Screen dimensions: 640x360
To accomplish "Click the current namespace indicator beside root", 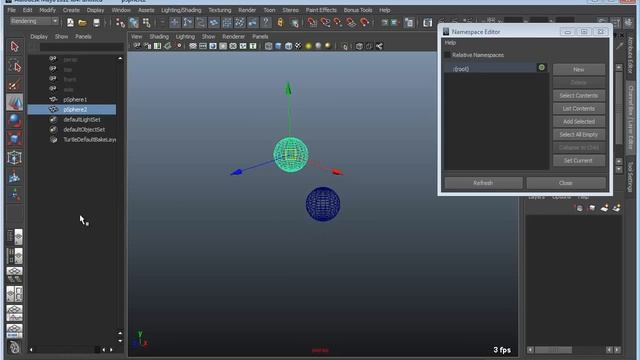I will pos(542,67).
